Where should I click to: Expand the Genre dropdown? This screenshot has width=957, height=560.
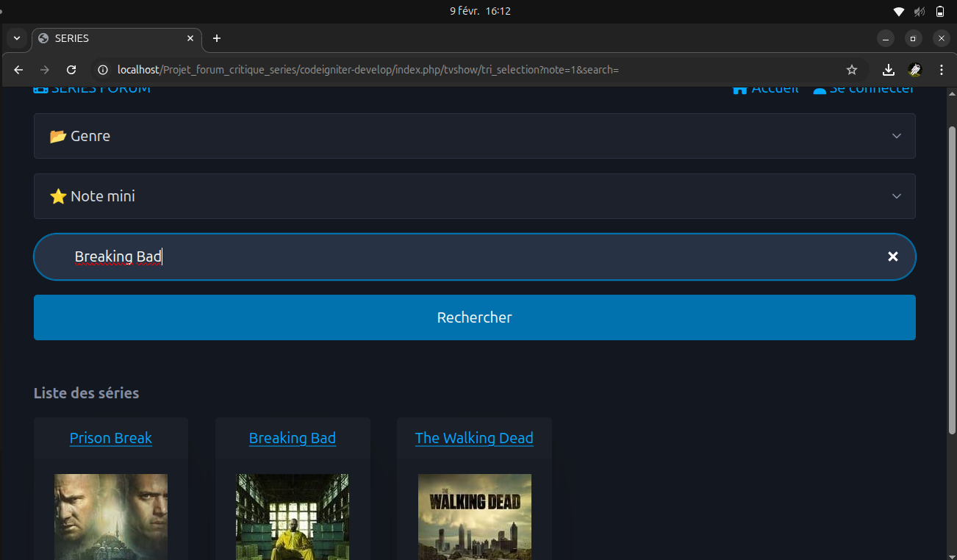[474, 136]
